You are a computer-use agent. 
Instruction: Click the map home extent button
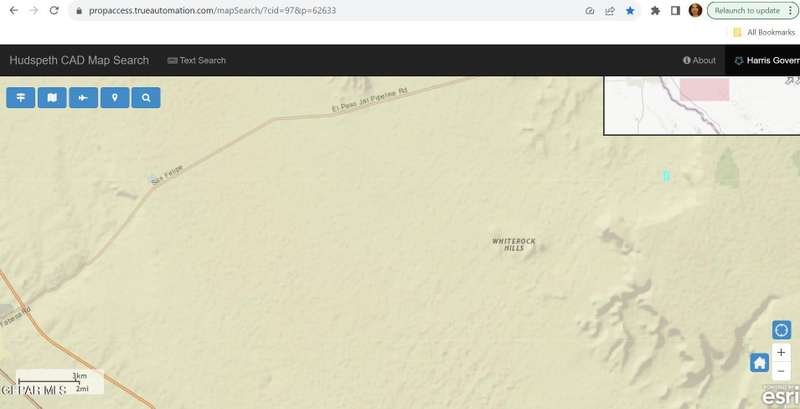click(760, 363)
